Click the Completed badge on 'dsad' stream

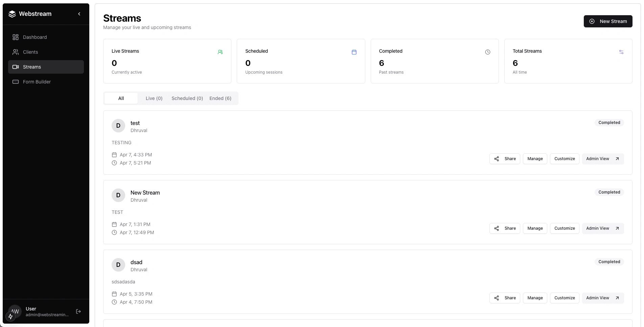click(x=609, y=262)
